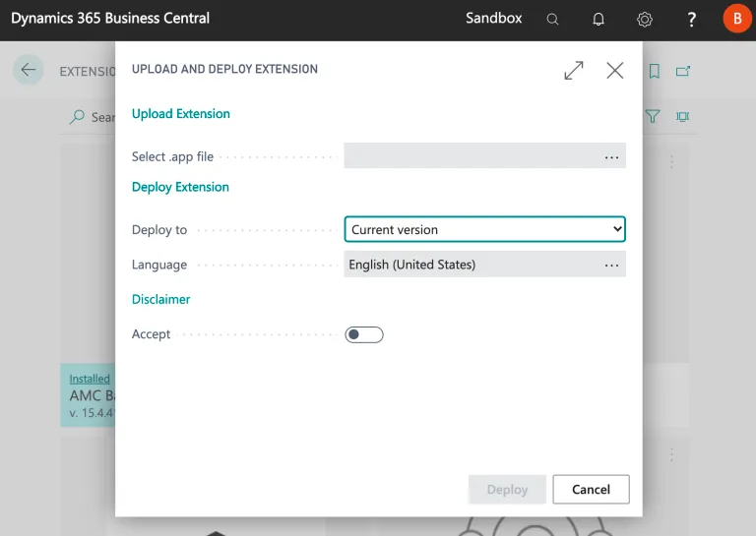This screenshot has width=756, height=536.
Task: Click the Select .app file field
Action: click(485, 155)
